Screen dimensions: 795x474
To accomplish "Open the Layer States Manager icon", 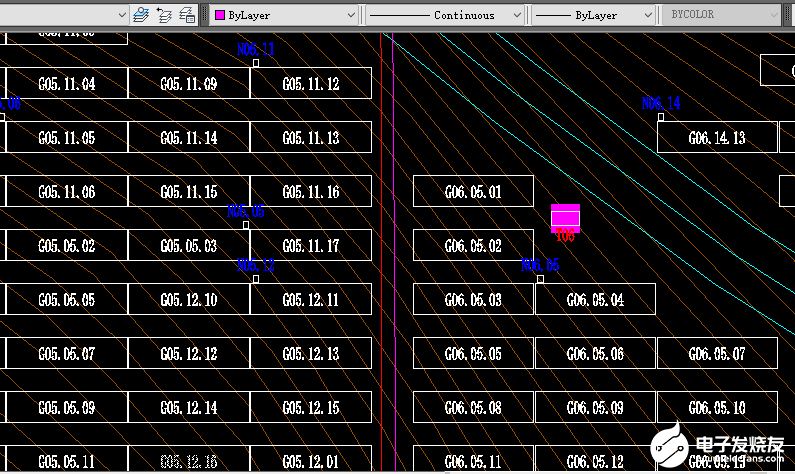I will tap(187, 15).
